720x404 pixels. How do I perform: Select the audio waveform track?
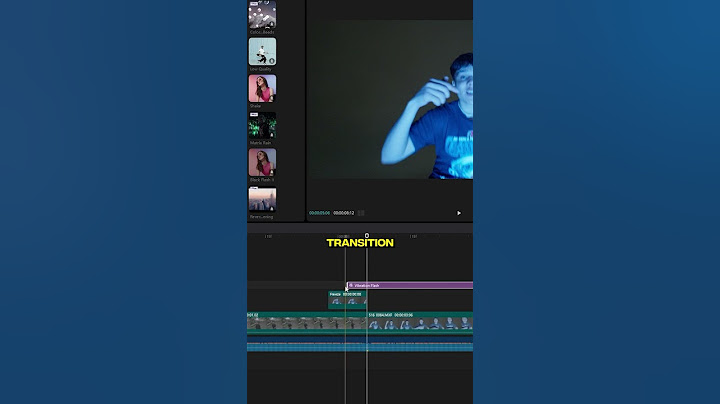360,346
